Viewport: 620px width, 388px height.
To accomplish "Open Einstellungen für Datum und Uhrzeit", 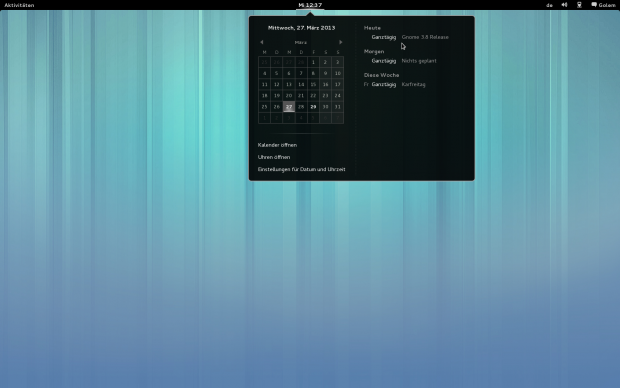I will (x=301, y=169).
